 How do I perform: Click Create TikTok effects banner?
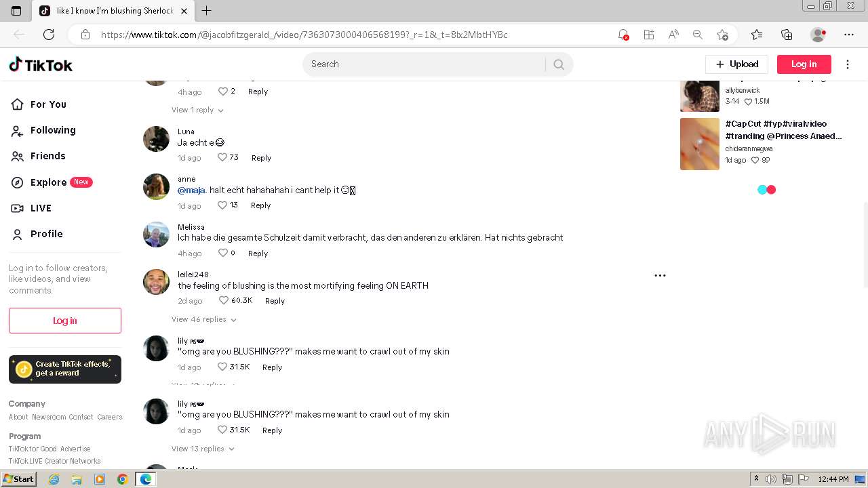point(65,369)
